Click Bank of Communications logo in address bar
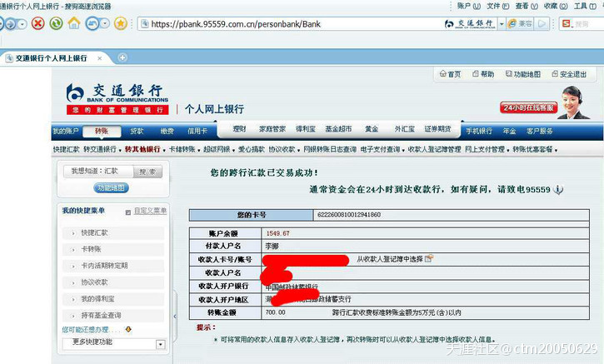This screenshot has width=604, height=364. [x=471, y=24]
